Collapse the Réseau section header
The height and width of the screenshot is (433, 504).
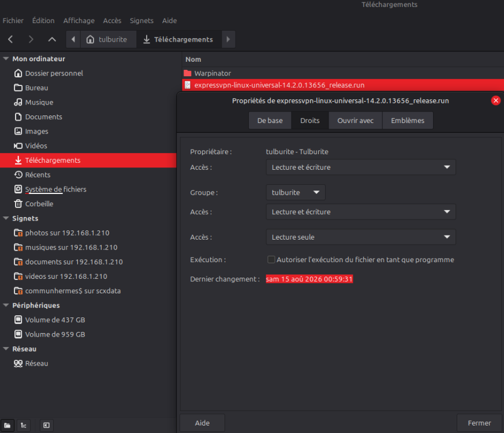[6, 349]
